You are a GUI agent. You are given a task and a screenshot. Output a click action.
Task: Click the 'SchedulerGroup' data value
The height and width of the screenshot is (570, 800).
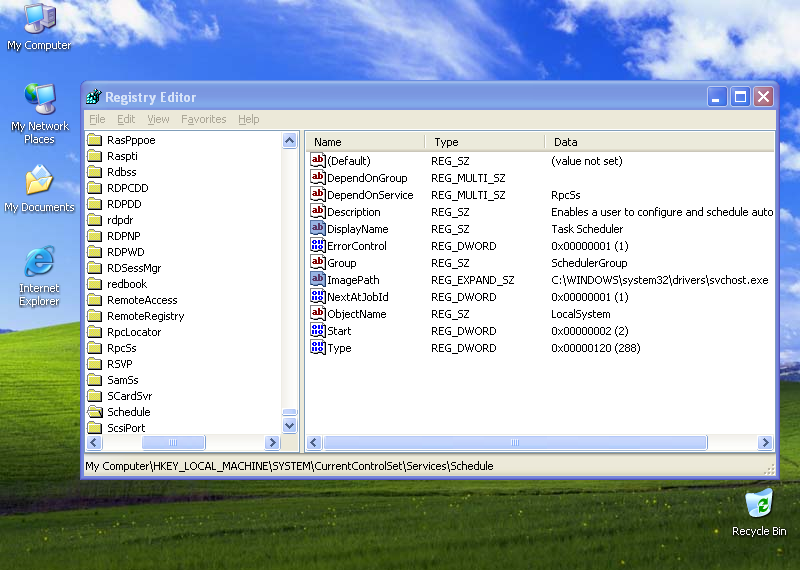coord(589,263)
